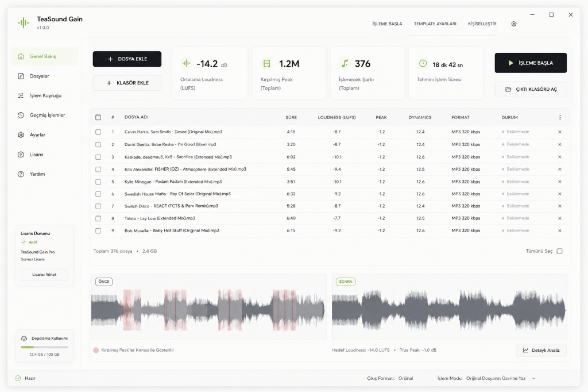Click the TeaSound Gain waveform logo
The height and width of the screenshot is (392, 588).
click(23, 23)
